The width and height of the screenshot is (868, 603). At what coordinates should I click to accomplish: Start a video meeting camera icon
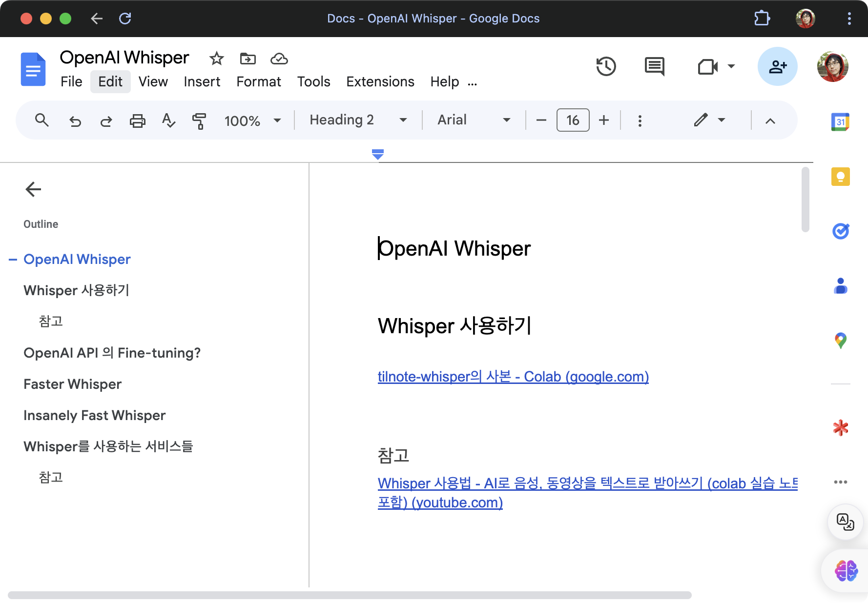click(707, 66)
